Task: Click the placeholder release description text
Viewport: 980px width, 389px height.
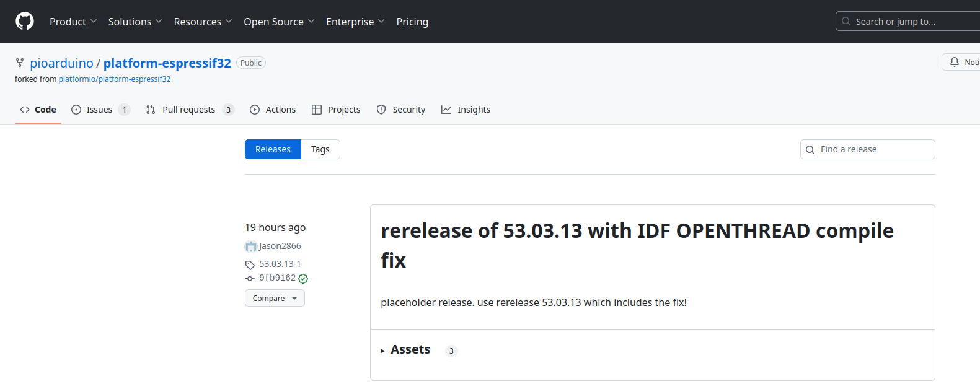Action: tap(534, 302)
